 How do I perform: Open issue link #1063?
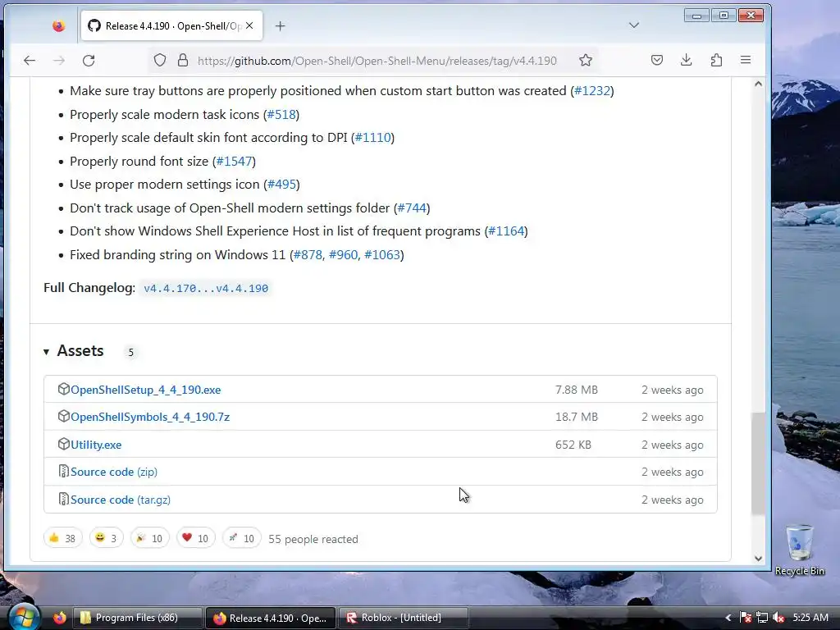click(x=382, y=254)
